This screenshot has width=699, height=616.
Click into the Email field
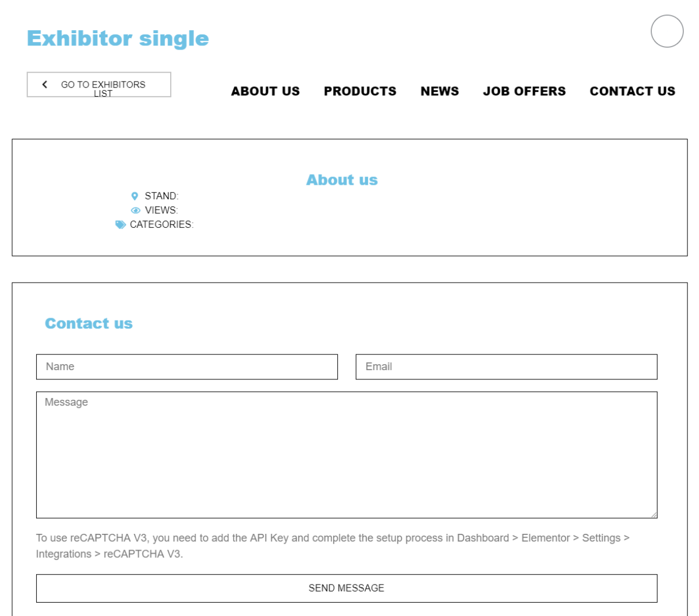coord(506,367)
